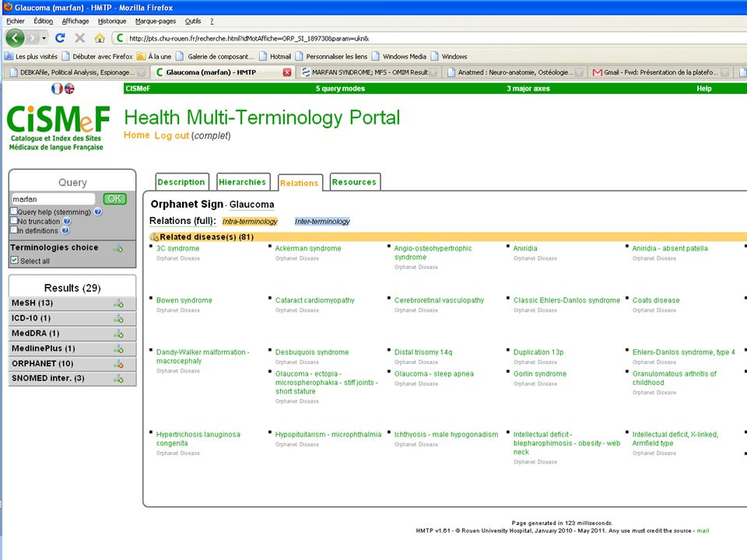Go to the browser Home icon

pos(100,37)
